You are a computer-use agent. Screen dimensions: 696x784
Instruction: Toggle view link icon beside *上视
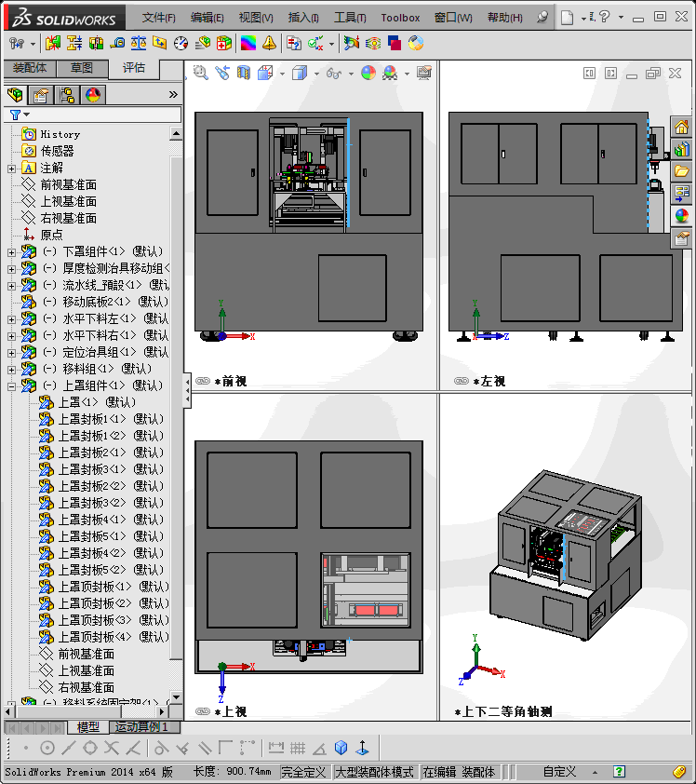203,711
